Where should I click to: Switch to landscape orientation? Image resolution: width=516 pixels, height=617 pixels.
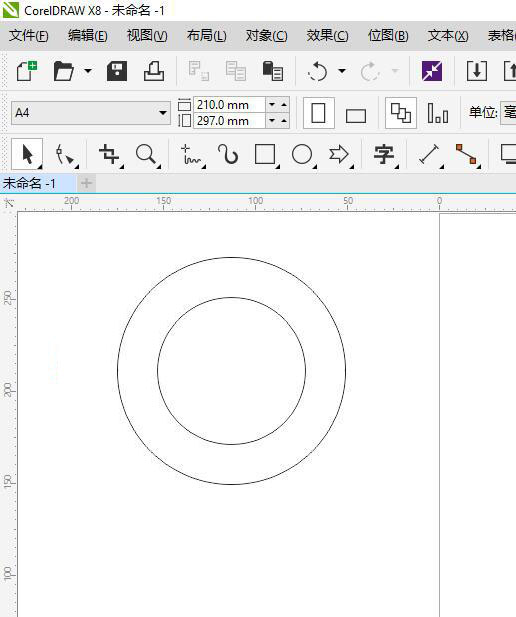356,115
